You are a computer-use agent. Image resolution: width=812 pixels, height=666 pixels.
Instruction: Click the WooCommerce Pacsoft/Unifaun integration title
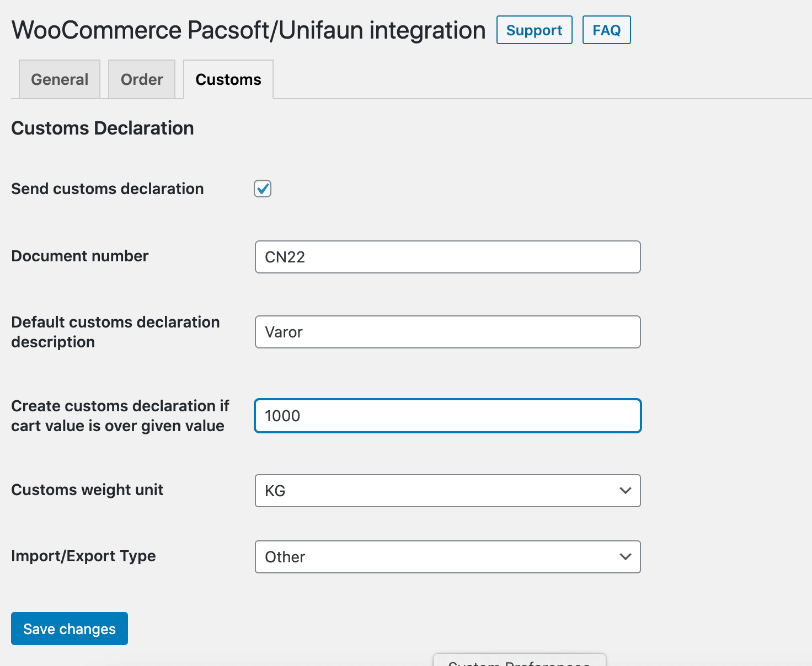coord(248,30)
